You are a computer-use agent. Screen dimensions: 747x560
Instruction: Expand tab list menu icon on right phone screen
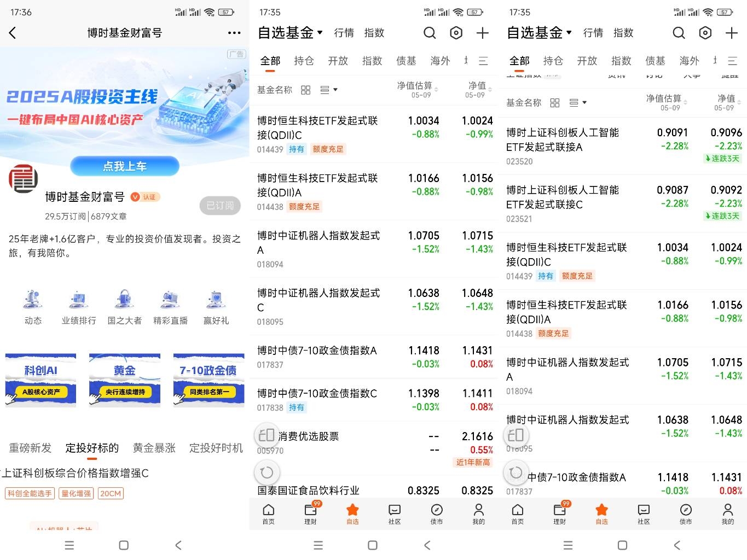pyautogui.click(x=732, y=61)
